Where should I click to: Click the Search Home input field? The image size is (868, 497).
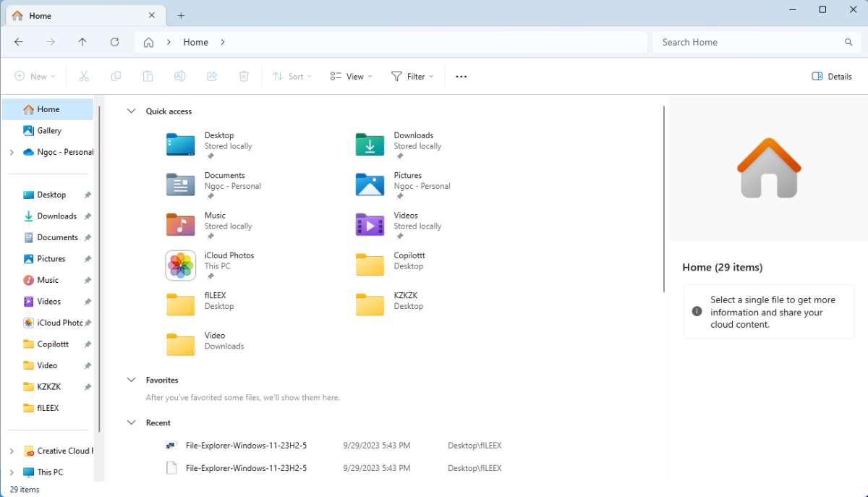click(749, 42)
